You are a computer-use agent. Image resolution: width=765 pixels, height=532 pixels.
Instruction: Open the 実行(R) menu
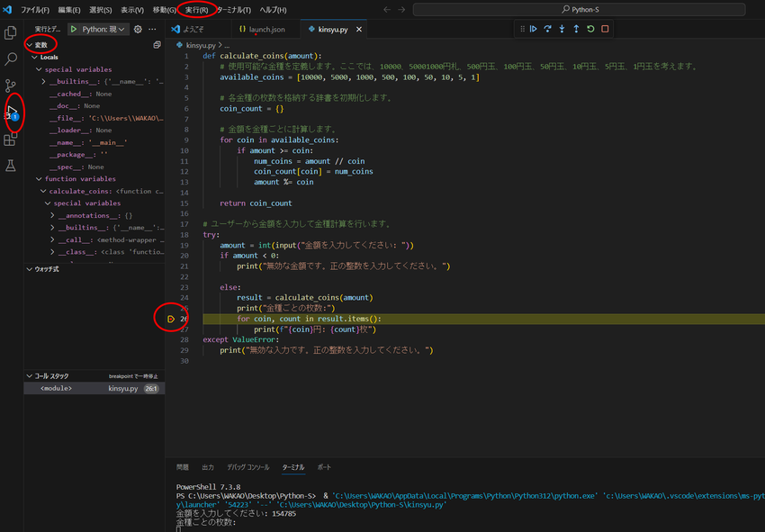(196, 10)
